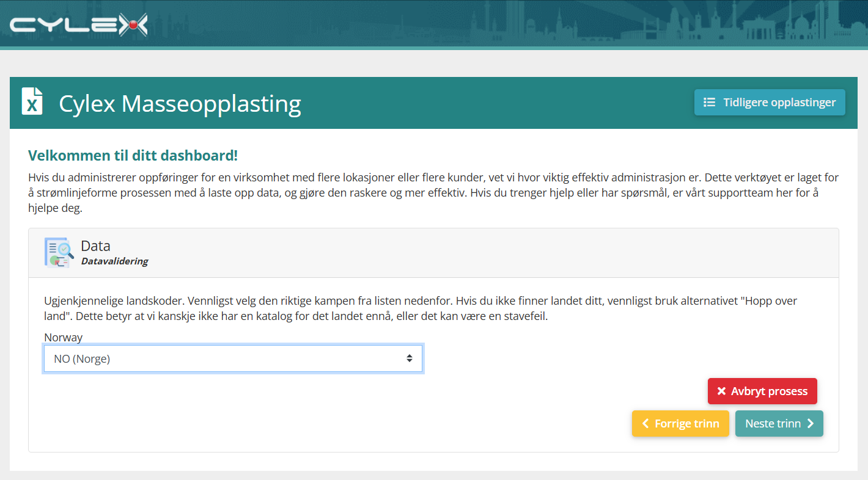Click the Velkommen til ditt dashboard heading
This screenshot has width=868, height=480.
tap(133, 155)
